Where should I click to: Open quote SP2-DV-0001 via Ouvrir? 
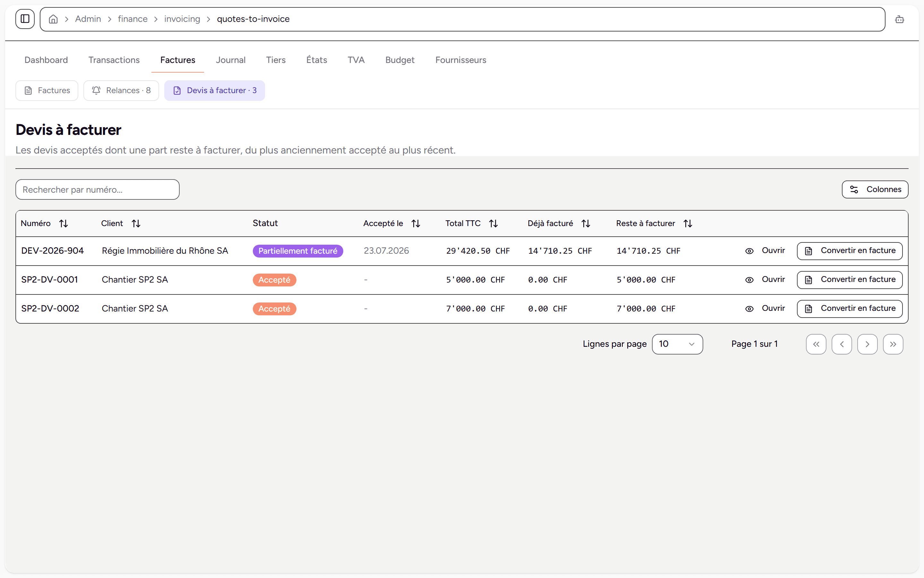(765, 279)
